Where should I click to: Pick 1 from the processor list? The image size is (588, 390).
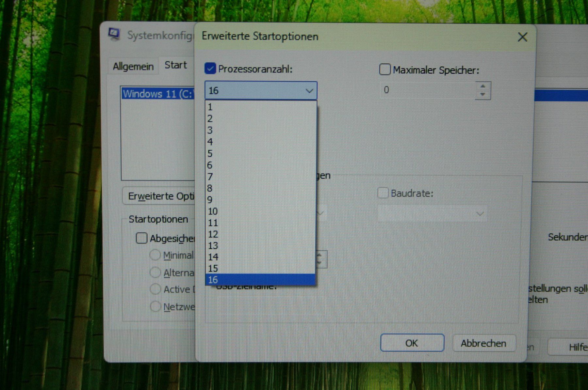(x=261, y=107)
